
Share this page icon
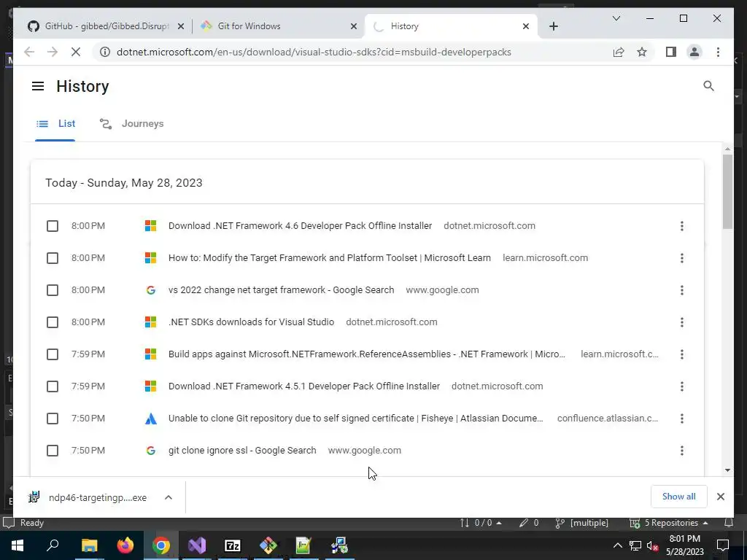point(619,52)
